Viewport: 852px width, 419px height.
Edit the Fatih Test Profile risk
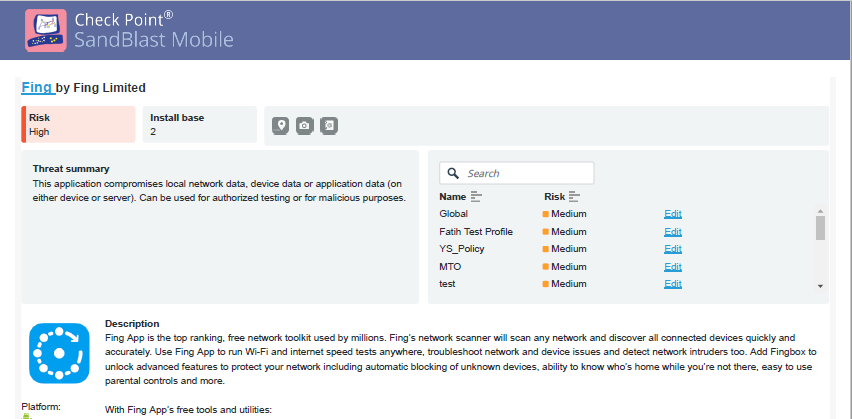coord(672,232)
